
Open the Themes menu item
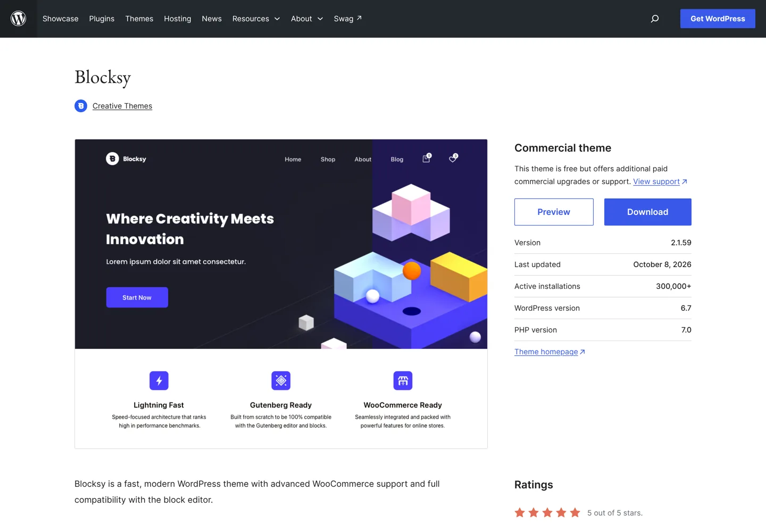pyautogui.click(x=139, y=19)
